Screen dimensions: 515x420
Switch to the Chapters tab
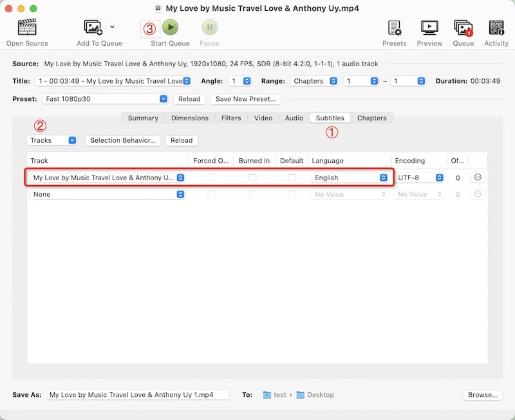coord(371,118)
